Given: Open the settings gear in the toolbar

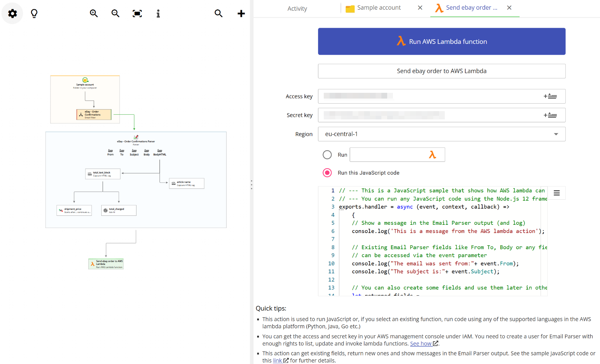Looking at the screenshot, I should pos(12,13).
